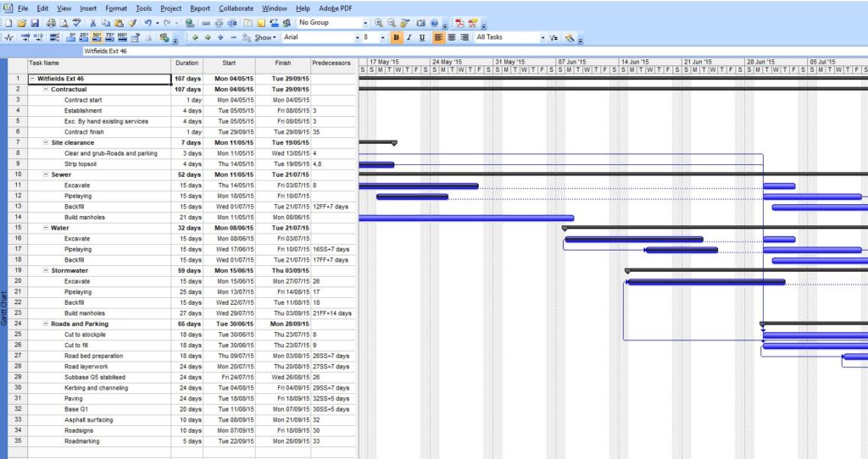Screen dimensions: 868x459
Task: Open the No Group dropdown
Action: pyautogui.click(x=365, y=23)
